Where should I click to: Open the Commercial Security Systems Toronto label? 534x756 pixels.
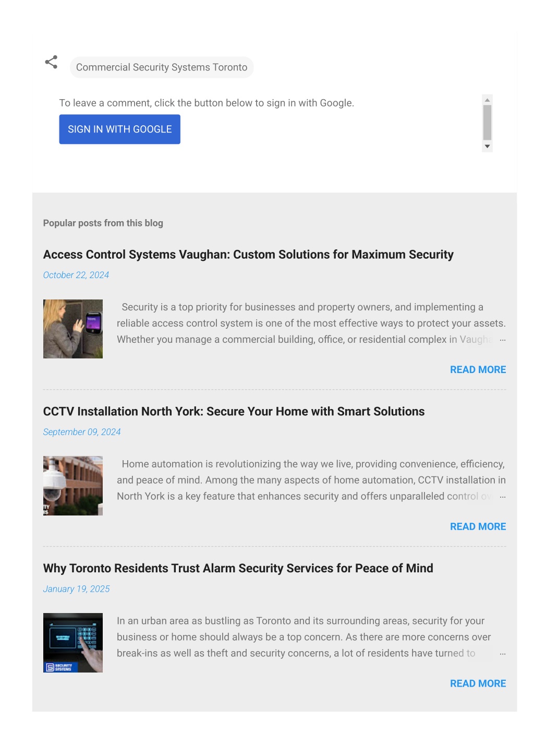point(162,67)
